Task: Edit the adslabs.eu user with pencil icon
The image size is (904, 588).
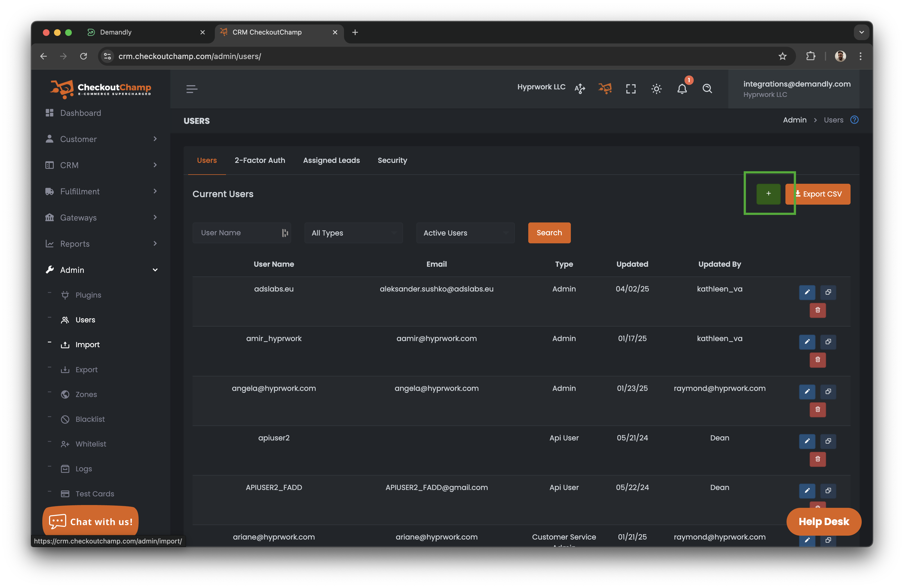Action: tap(807, 292)
